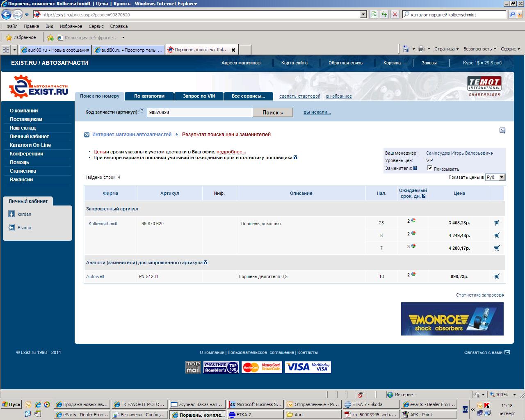Click the IE Stop loading button
The height and width of the screenshot is (420, 525).
pyautogui.click(x=395, y=14)
